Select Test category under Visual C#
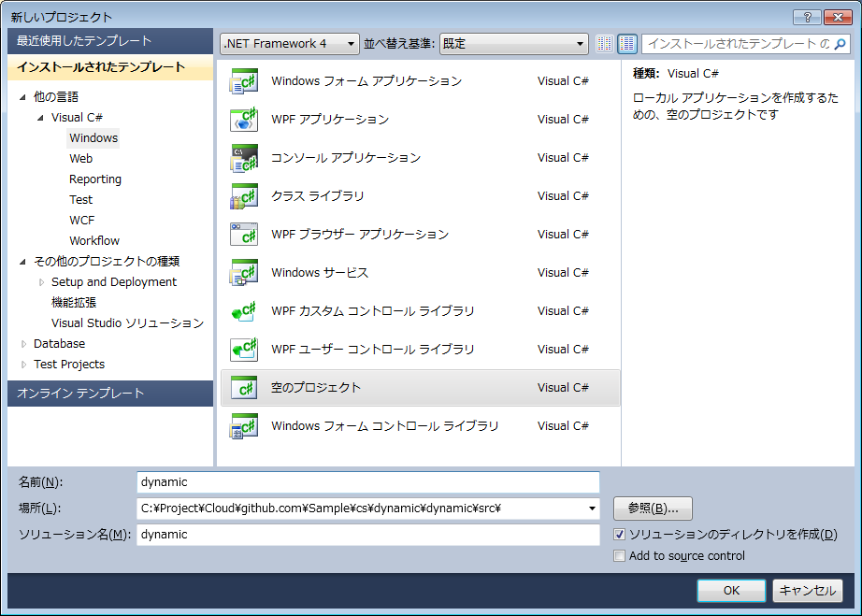Image resolution: width=862 pixels, height=616 pixels. 80,199
